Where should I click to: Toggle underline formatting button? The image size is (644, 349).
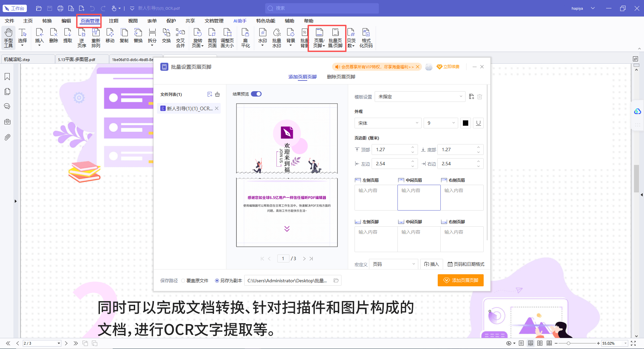coord(478,123)
